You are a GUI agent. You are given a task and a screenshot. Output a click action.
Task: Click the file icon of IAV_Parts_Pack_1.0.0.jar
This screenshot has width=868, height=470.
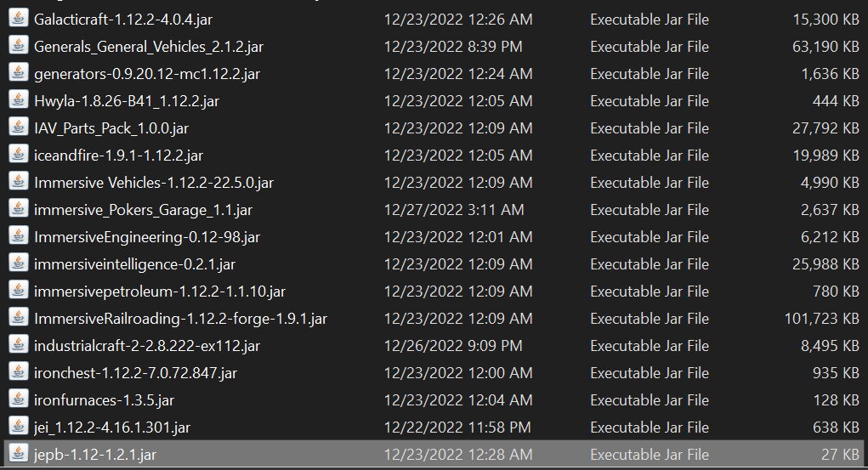point(18,127)
